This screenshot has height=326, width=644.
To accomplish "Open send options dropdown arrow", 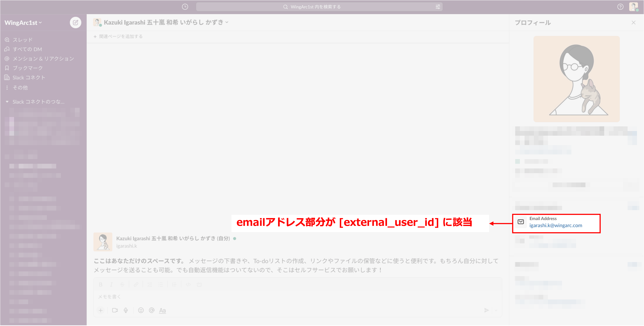I will (496, 310).
